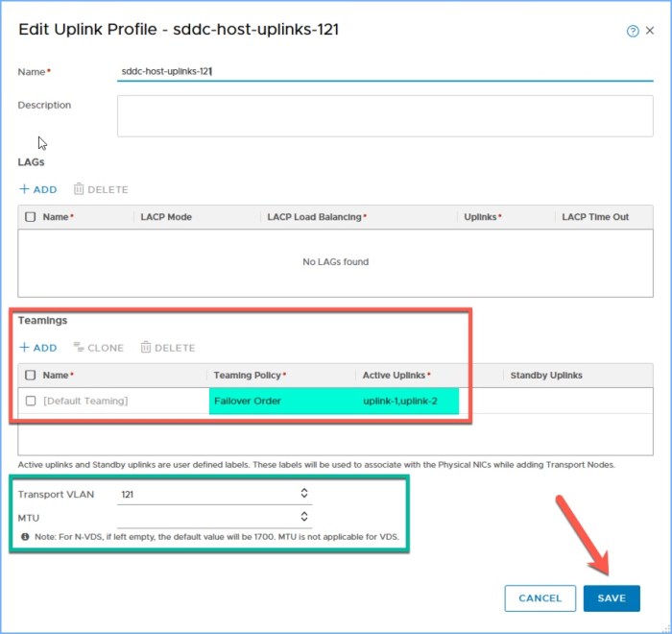Click the LAGs Add plus icon
Screen dimensions: 672x634
(x=24, y=189)
